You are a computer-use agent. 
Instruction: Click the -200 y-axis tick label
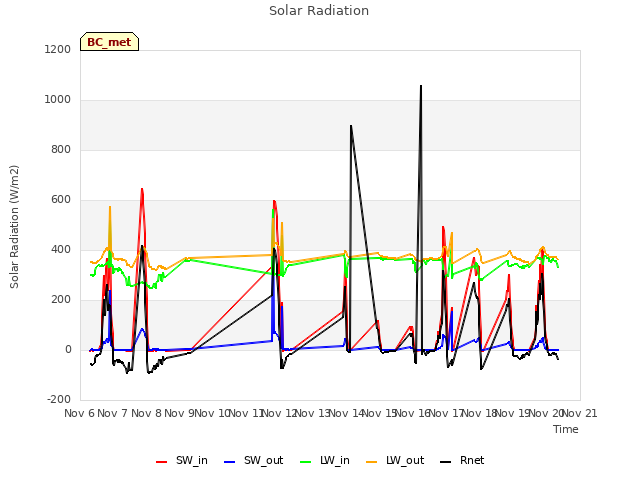(59, 400)
